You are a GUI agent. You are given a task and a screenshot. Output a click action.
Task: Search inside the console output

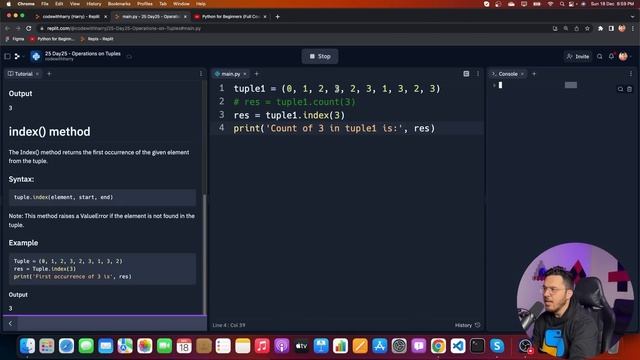pyautogui.click(x=620, y=89)
